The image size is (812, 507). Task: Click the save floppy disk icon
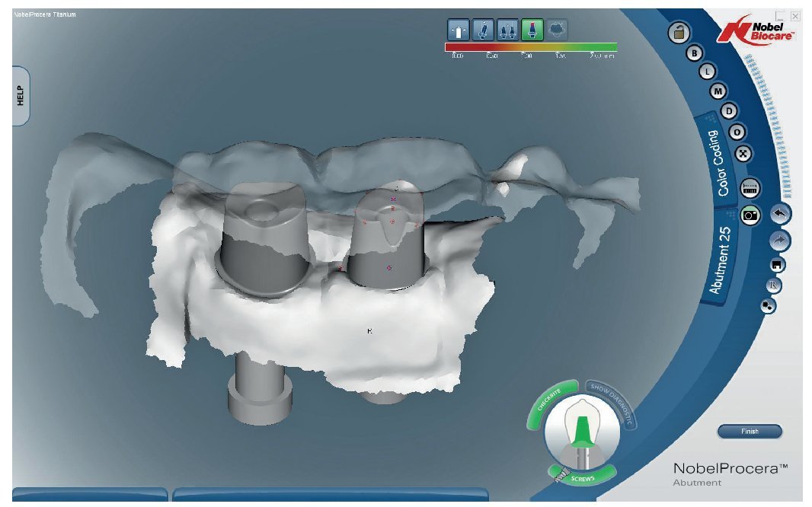pos(777,265)
